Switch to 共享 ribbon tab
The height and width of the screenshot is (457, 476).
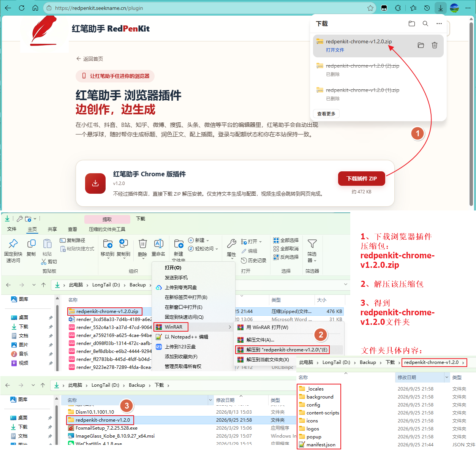52,229
